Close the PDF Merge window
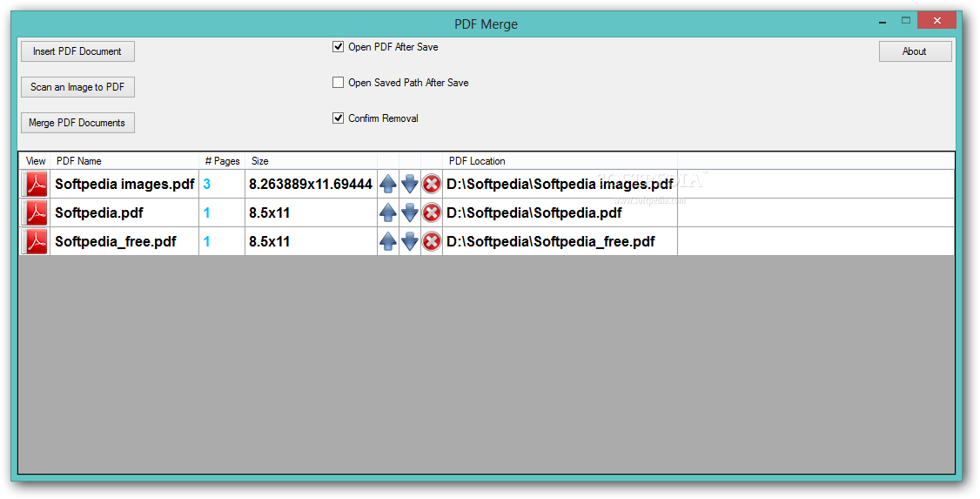Image resolution: width=980 pixels, height=499 pixels. (936, 21)
